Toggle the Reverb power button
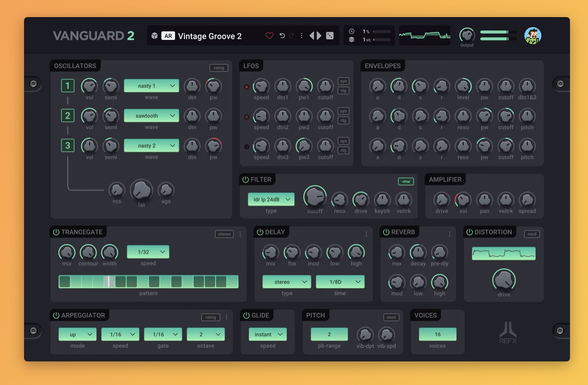Image resolution: width=588 pixels, height=385 pixels. click(386, 232)
